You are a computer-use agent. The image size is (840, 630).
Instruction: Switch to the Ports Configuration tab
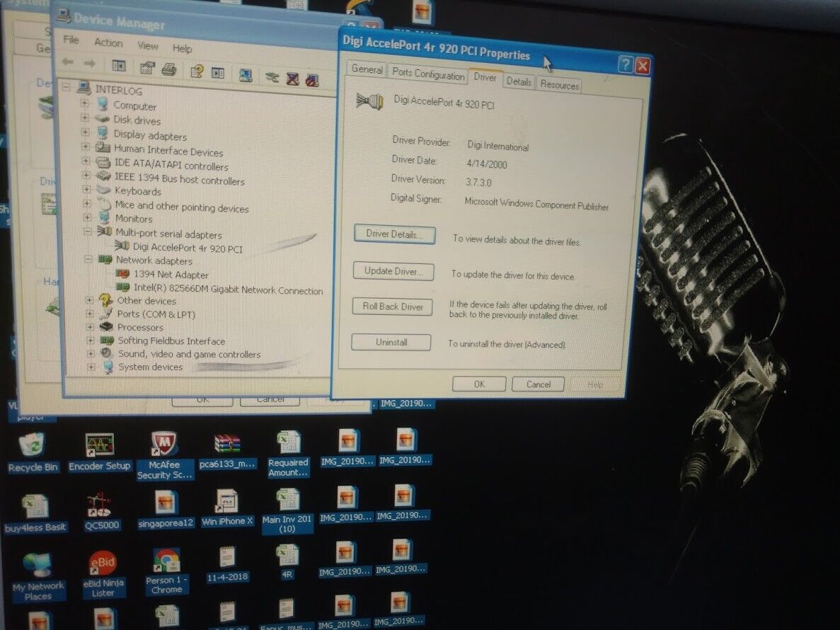point(428,74)
